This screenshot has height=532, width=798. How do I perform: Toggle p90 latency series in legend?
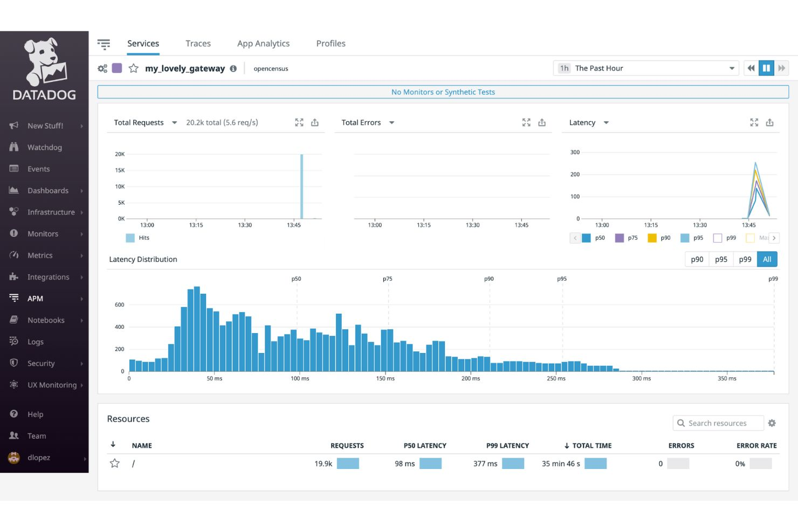click(659, 238)
